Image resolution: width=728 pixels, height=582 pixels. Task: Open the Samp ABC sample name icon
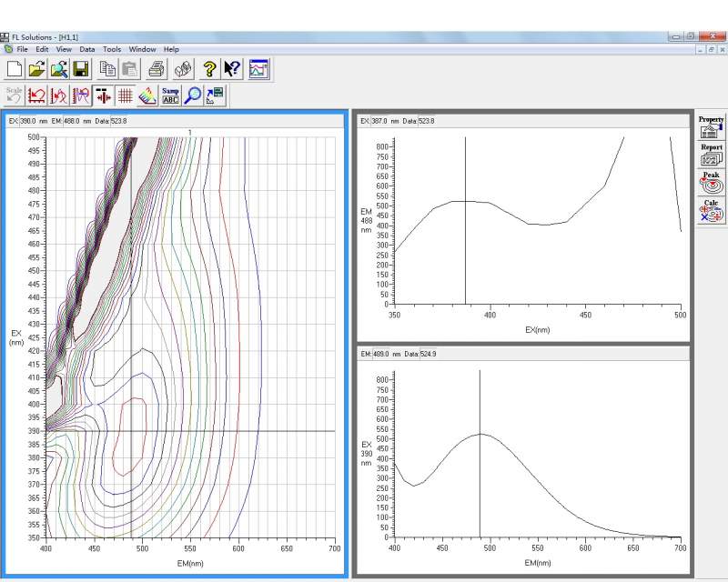170,95
